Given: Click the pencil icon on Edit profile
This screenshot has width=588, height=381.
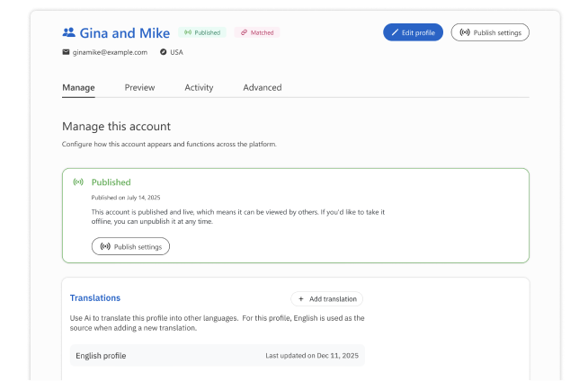Looking at the screenshot, I should pos(395,32).
